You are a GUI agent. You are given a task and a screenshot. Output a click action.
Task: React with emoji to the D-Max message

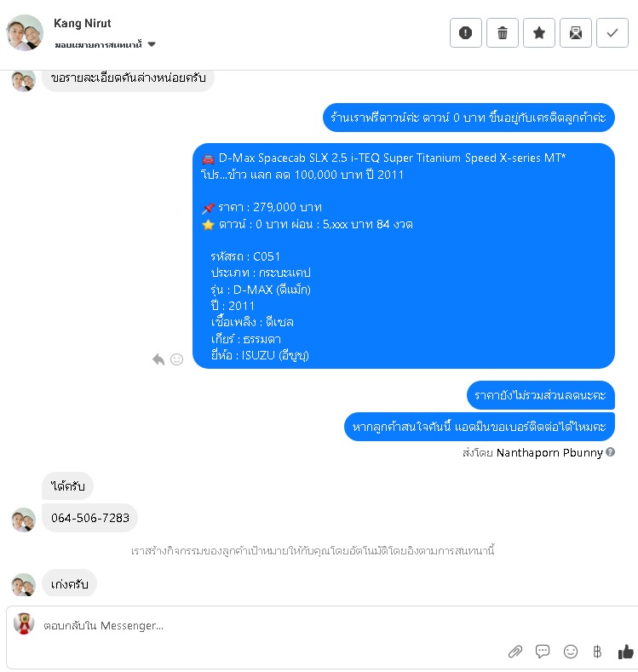click(176, 359)
